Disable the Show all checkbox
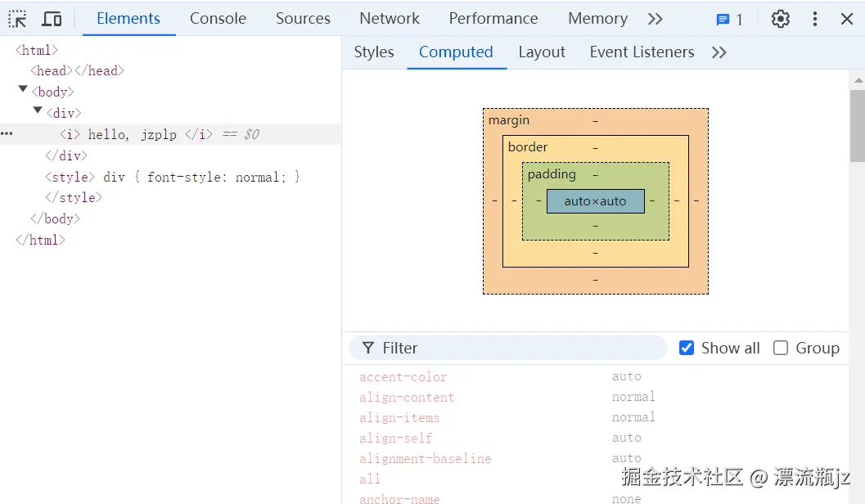 point(686,348)
